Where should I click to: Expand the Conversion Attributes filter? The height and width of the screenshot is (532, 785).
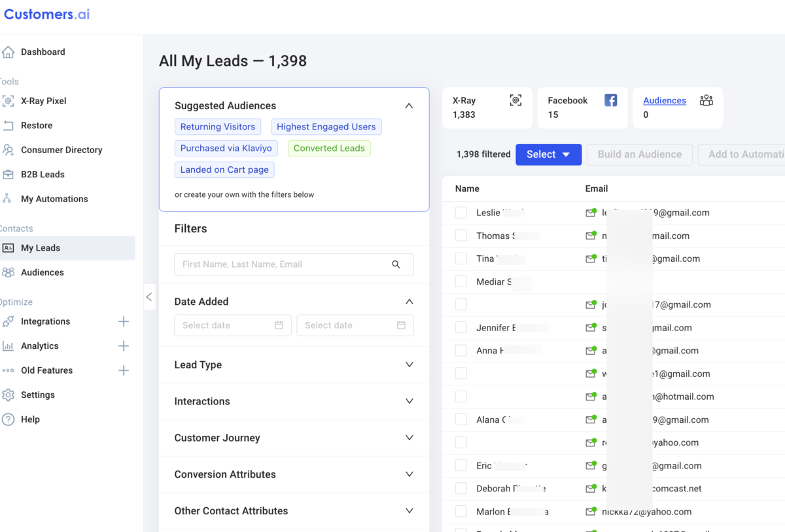tap(410, 474)
